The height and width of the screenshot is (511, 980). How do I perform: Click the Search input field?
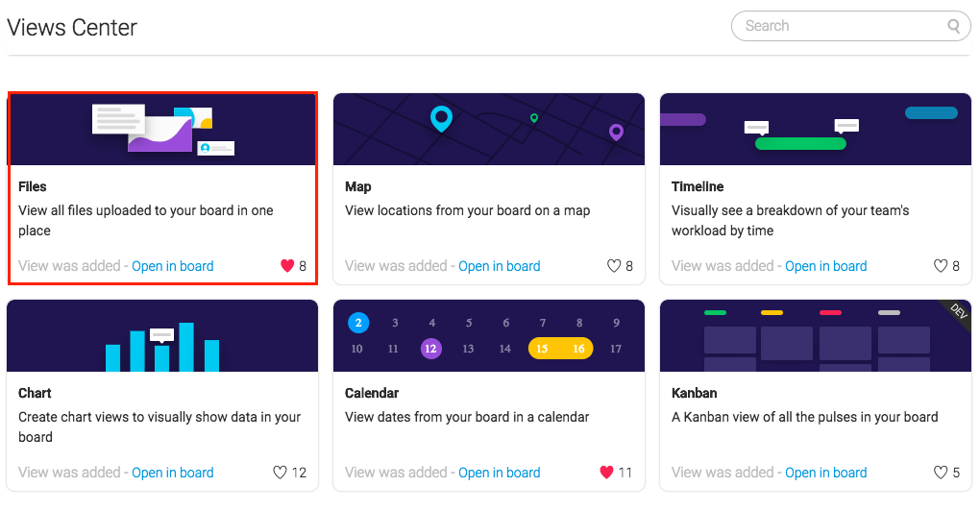pyautogui.click(x=850, y=26)
